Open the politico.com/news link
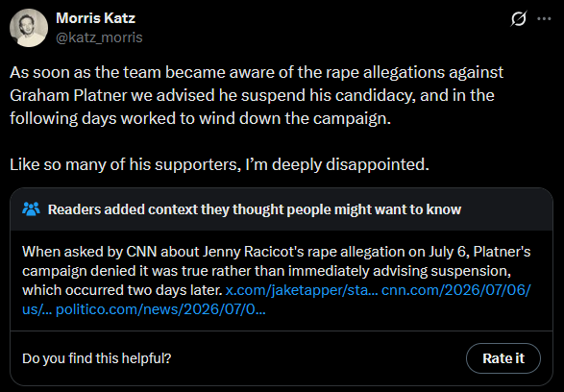 pyautogui.click(x=160, y=309)
